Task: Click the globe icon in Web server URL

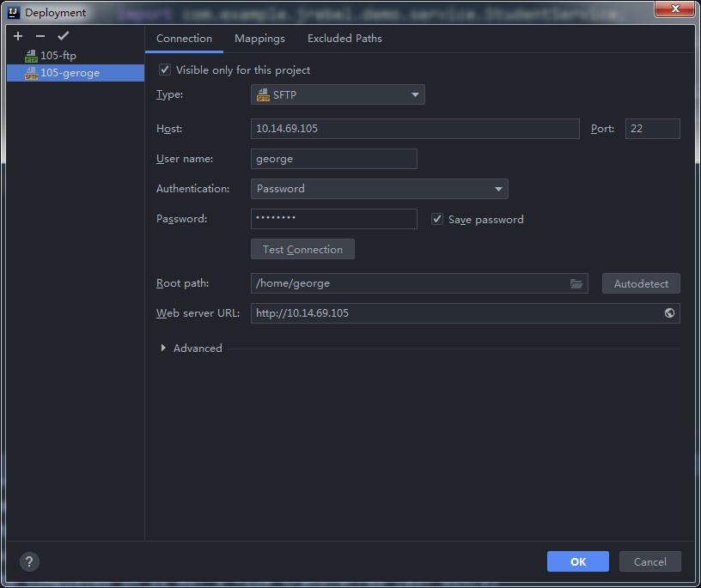Action: [669, 313]
